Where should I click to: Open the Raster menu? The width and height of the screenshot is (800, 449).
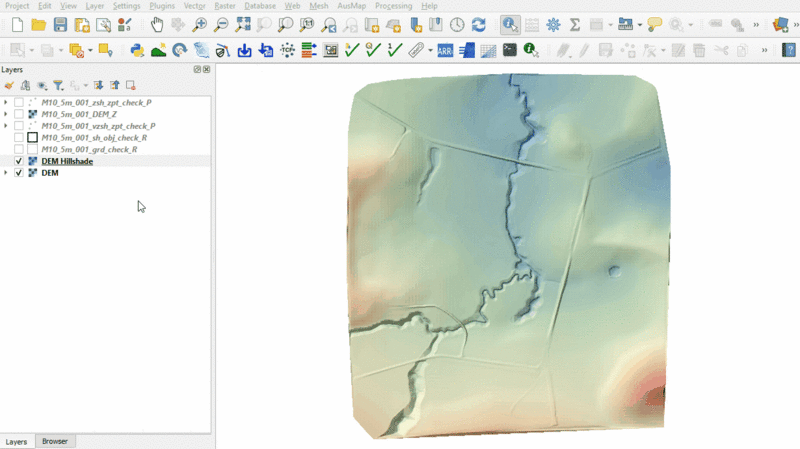(224, 6)
